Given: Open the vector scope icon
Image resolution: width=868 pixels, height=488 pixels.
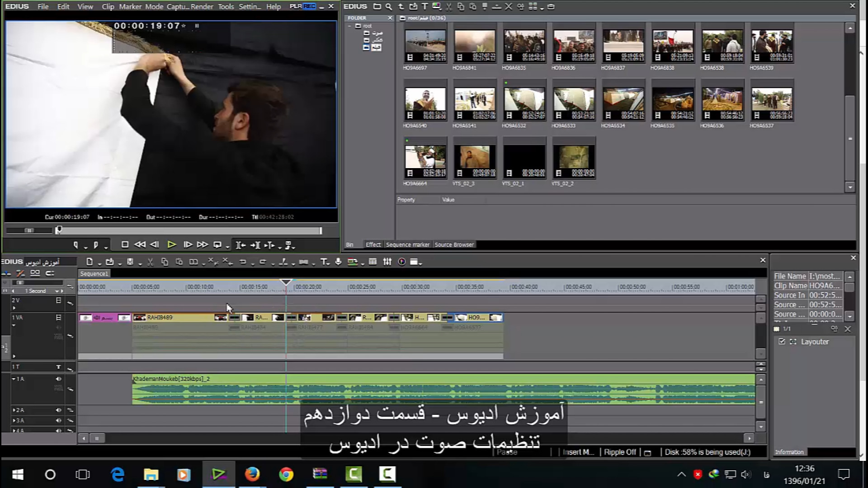Looking at the screenshot, I should [x=402, y=262].
